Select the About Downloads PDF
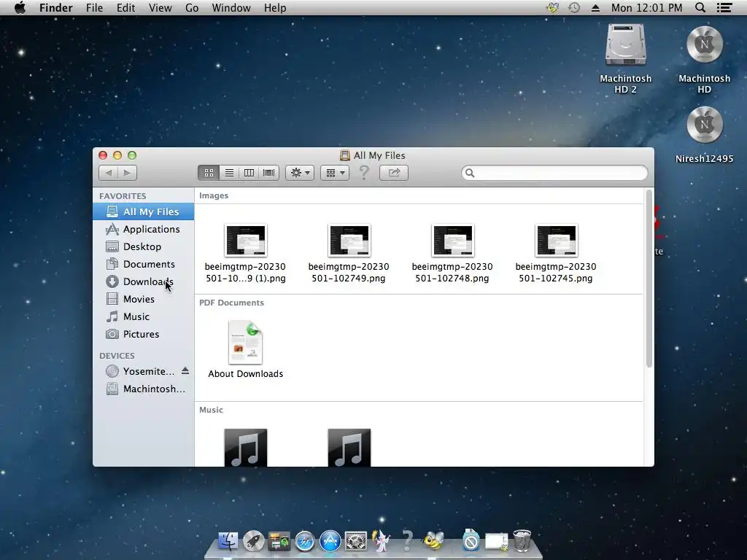The height and width of the screenshot is (560, 747). click(245, 349)
